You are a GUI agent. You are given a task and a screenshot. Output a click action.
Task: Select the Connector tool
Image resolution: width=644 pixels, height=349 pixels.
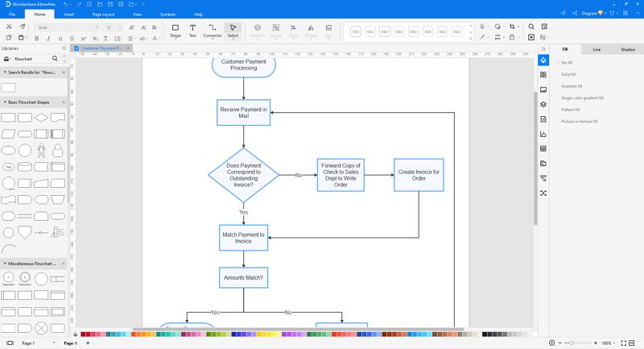(x=213, y=31)
